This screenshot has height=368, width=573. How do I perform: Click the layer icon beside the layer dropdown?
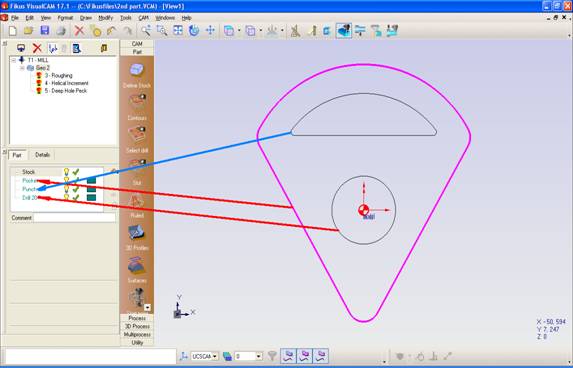tap(228, 356)
